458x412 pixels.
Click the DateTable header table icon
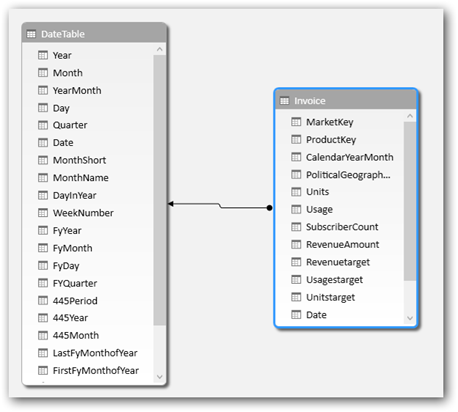[31, 34]
